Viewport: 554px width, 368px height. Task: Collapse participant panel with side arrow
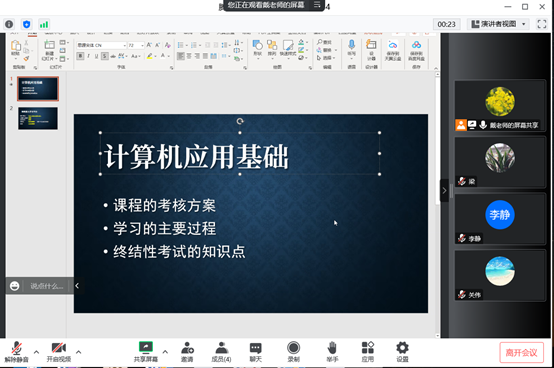444,190
